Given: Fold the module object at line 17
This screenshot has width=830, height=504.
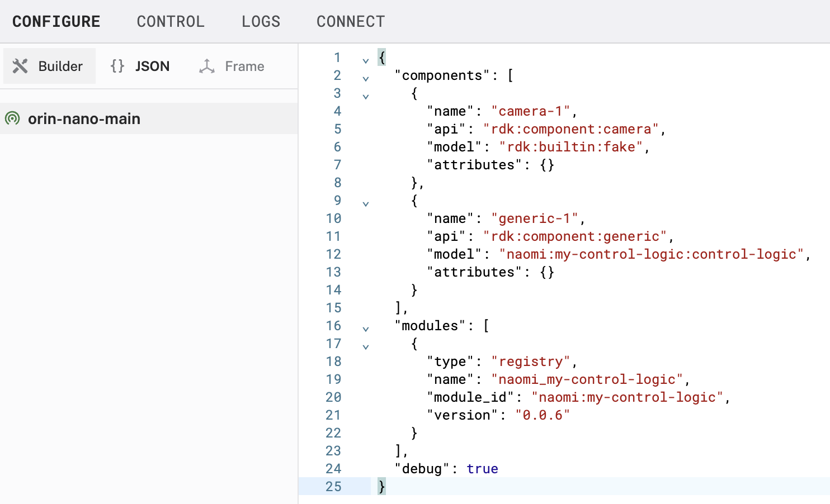Looking at the screenshot, I should click(x=366, y=346).
